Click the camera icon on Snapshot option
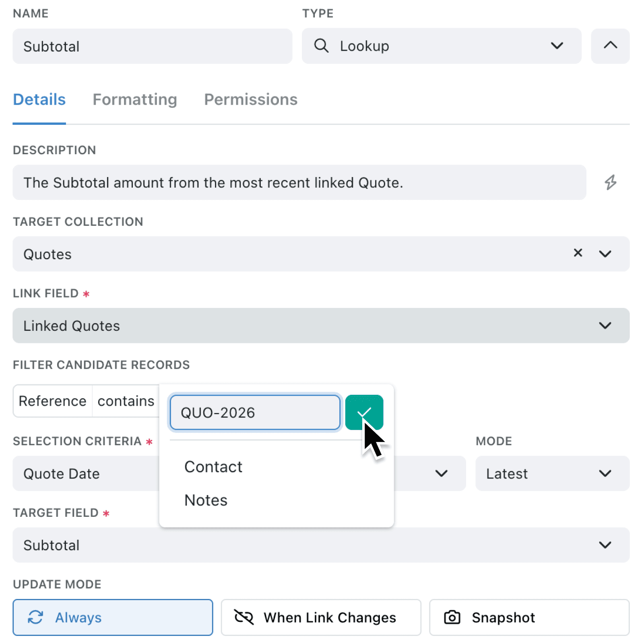This screenshot has height=644, width=644. (453, 617)
